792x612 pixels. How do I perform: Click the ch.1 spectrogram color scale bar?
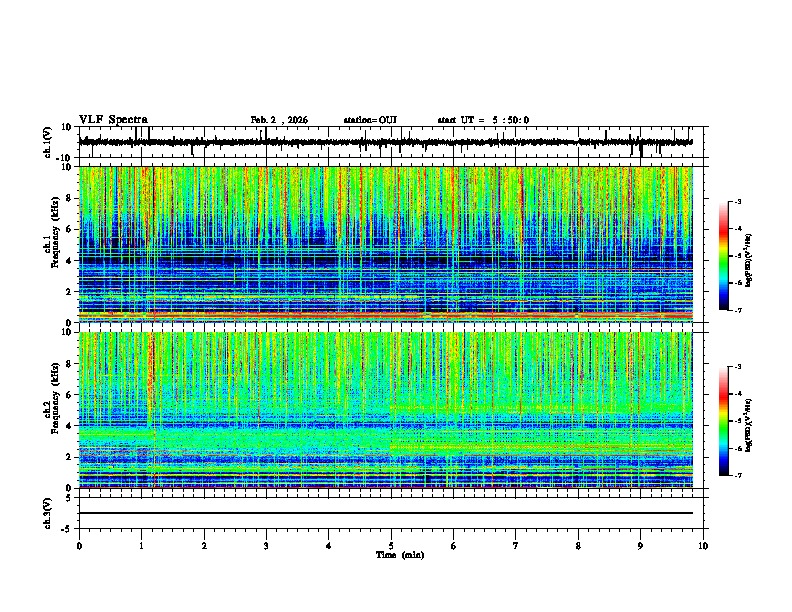(724, 256)
